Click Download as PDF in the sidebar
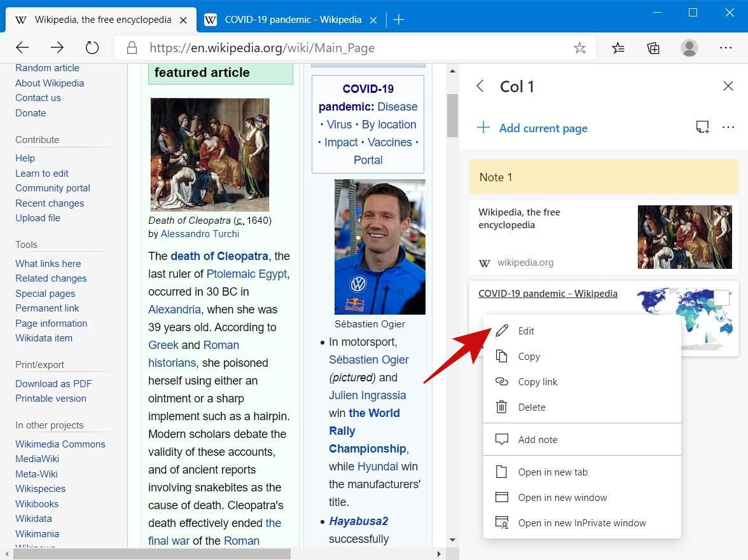Screen dimensions: 748x560 point(53,384)
